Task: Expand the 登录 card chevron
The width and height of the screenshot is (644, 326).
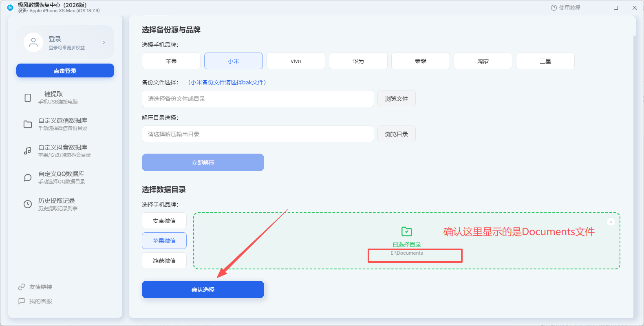Action: [104, 42]
